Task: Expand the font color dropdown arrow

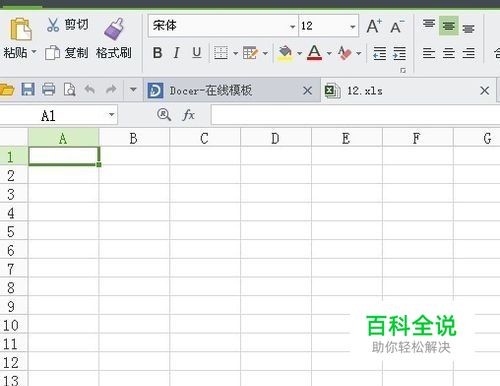Action: tap(329, 53)
